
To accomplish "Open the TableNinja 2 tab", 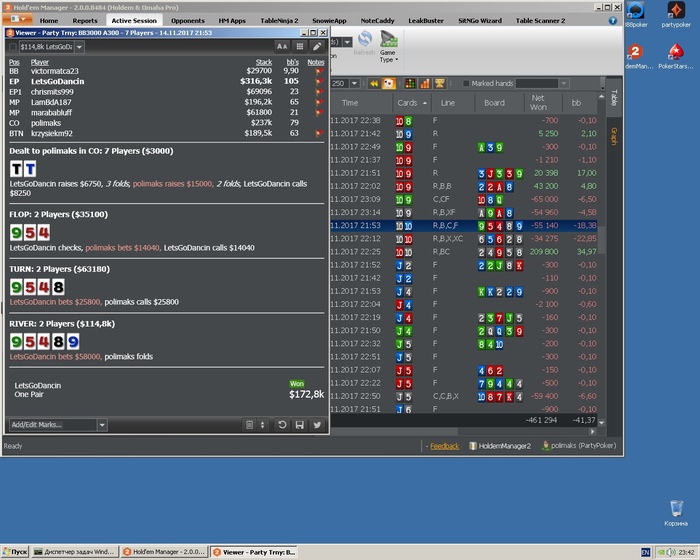I will click(279, 21).
